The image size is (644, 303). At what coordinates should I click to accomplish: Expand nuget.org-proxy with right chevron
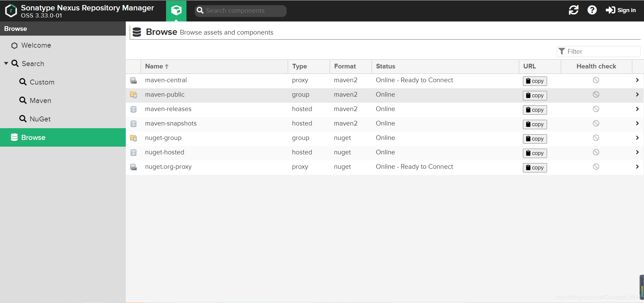pyautogui.click(x=637, y=167)
